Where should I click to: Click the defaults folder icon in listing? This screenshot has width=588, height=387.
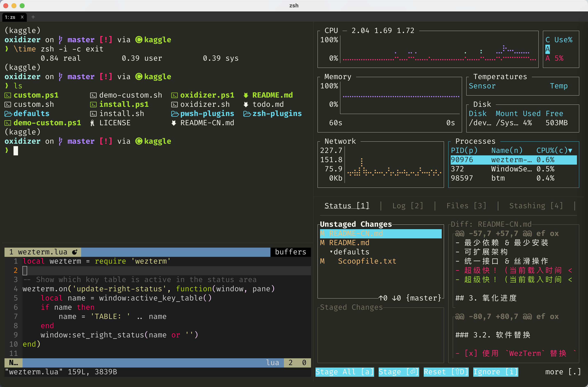8,114
